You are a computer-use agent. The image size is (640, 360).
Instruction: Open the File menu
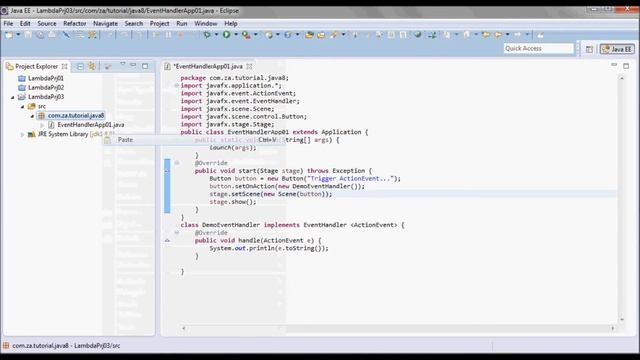[8, 24]
